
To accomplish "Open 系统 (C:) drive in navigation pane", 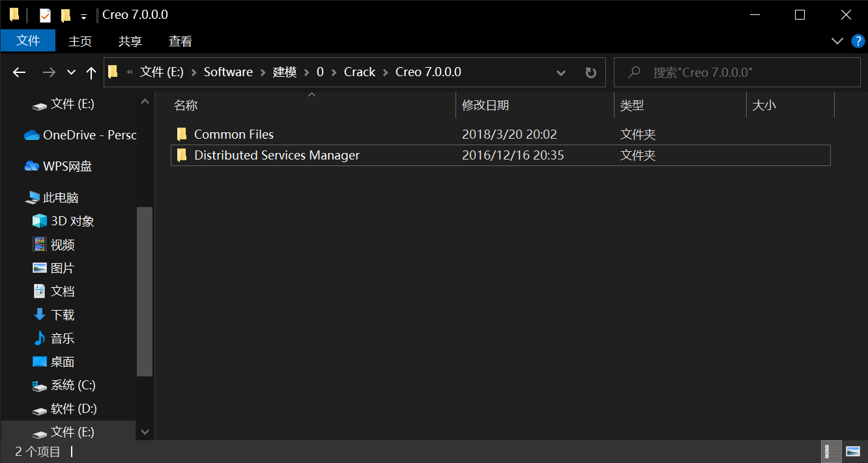I will click(64, 385).
